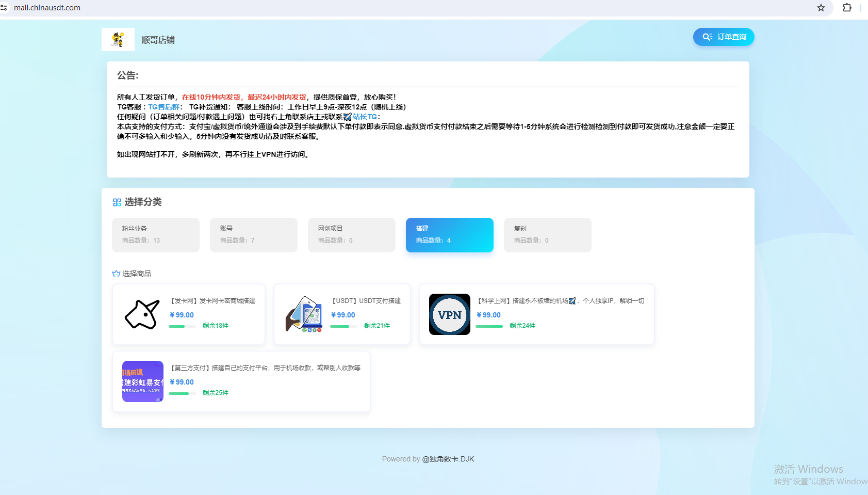Click airplane emoji before 站长TG
The image size is (868, 495).
tap(348, 117)
